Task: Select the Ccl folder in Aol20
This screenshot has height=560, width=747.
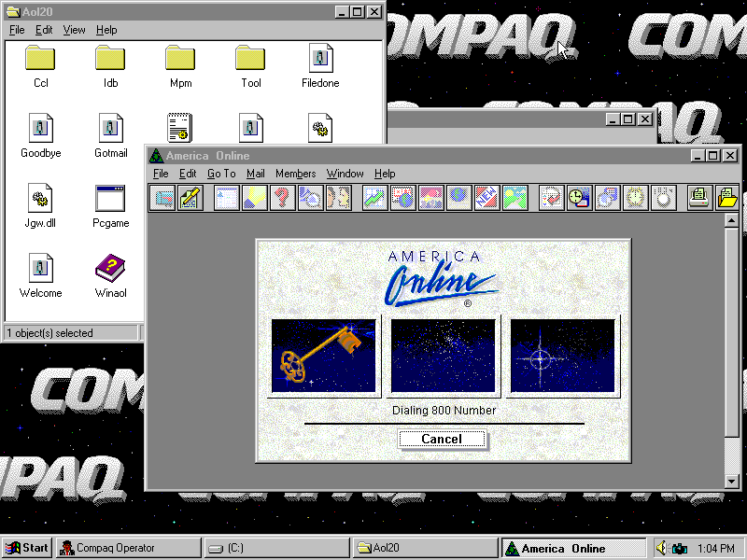Action: 40,66
